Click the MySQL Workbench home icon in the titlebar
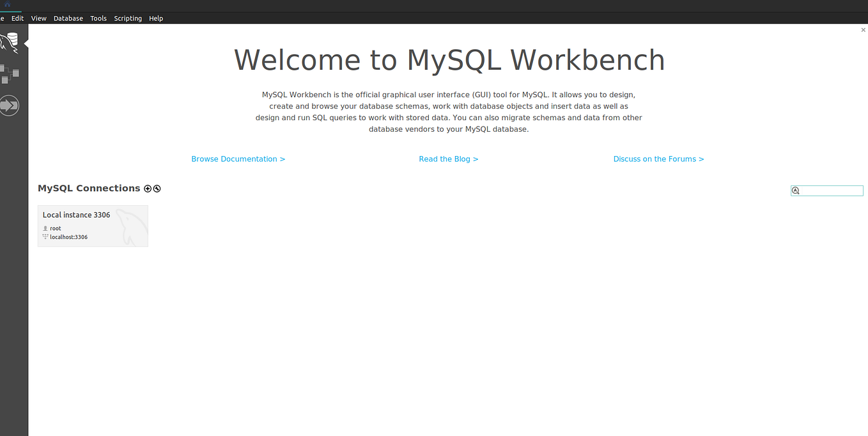This screenshot has height=436, width=868. (8, 4)
